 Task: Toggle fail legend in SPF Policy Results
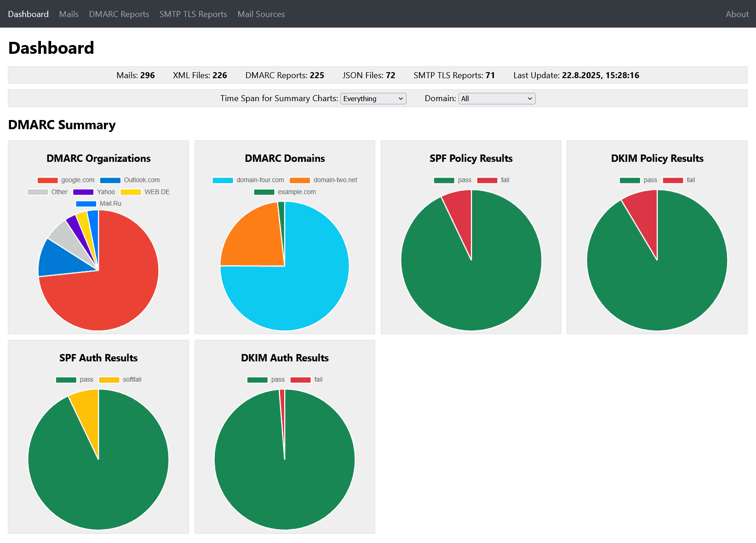coord(493,180)
